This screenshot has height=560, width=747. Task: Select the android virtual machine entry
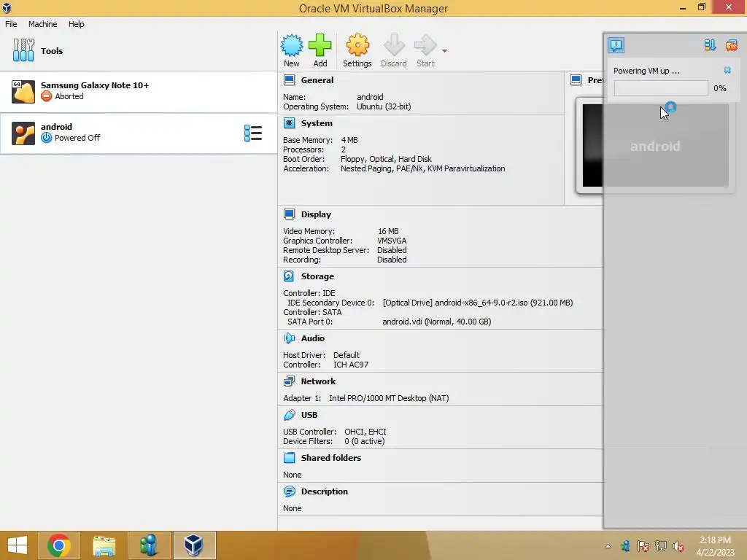click(x=138, y=133)
